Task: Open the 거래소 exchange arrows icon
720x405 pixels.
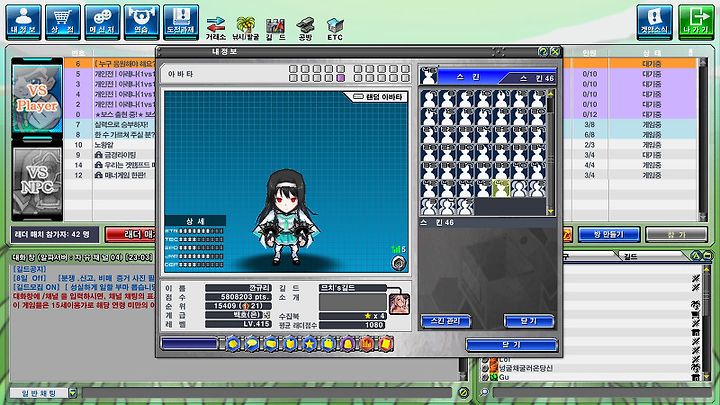Action: pos(215,28)
